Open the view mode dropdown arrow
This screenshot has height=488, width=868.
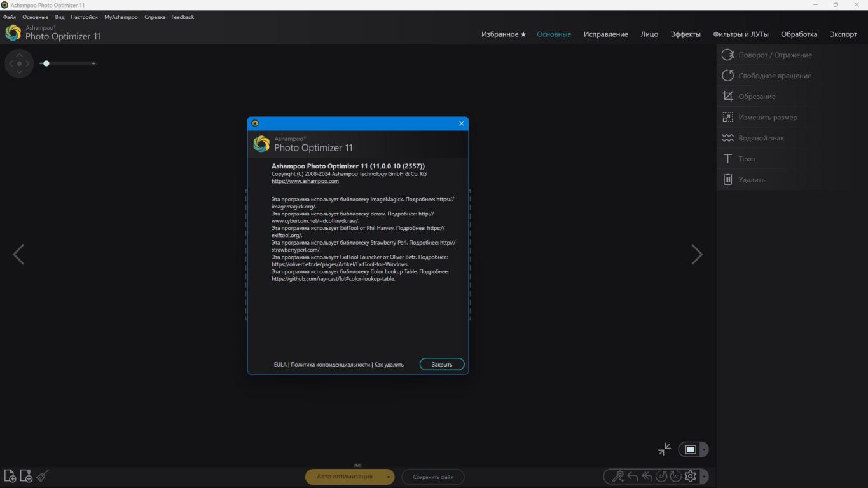click(x=704, y=450)
